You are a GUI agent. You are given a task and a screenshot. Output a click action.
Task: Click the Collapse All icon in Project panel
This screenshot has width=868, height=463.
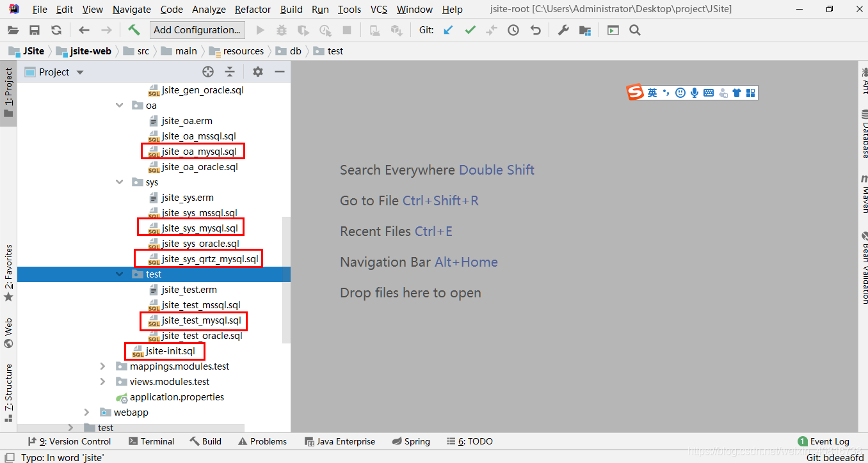tap(230, 72)
